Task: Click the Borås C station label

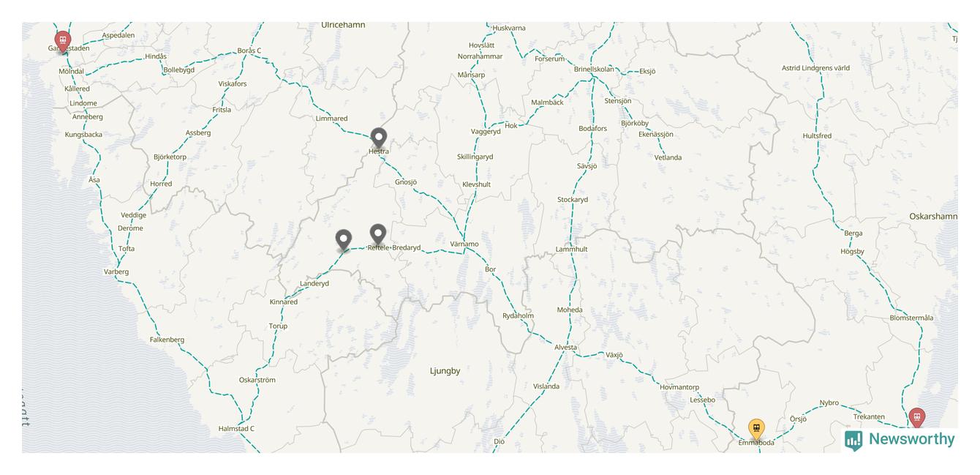Action: click(249, 51)
